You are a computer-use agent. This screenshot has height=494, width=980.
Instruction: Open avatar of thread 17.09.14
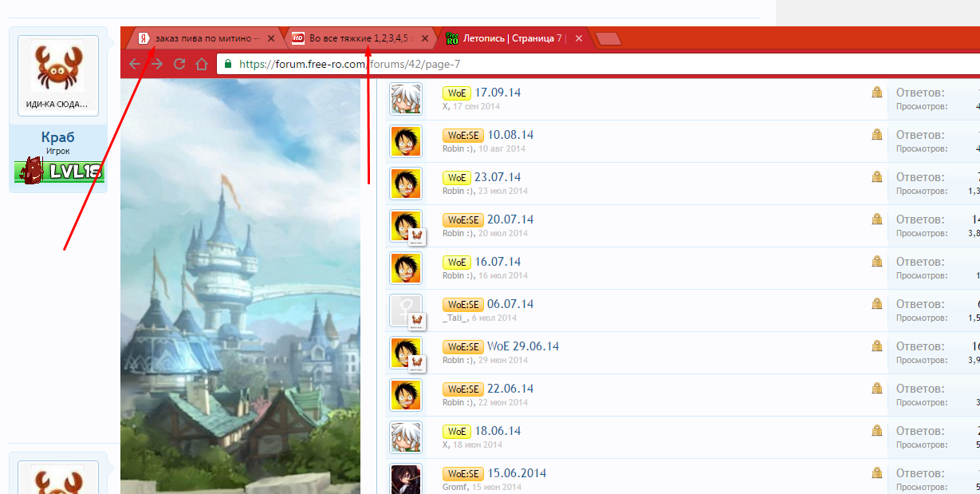click(x=406, y=99)
